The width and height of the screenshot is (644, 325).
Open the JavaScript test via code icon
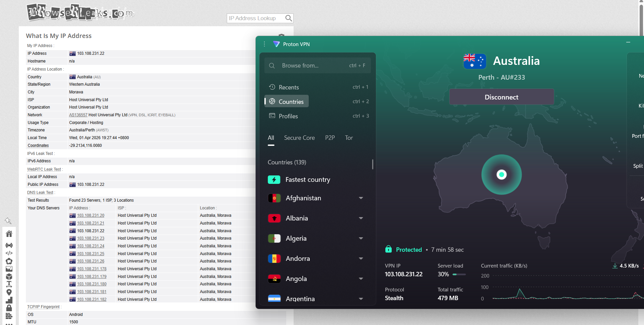[x=9, y=253]
